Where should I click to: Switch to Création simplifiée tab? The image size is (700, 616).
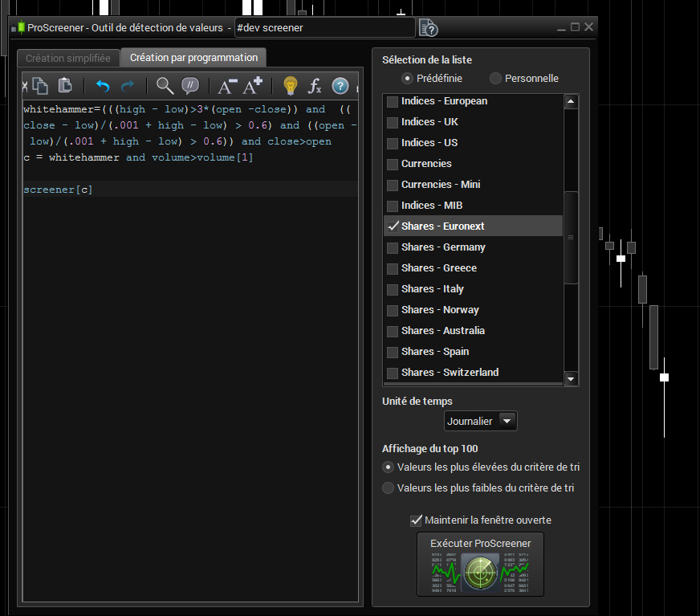68,58
